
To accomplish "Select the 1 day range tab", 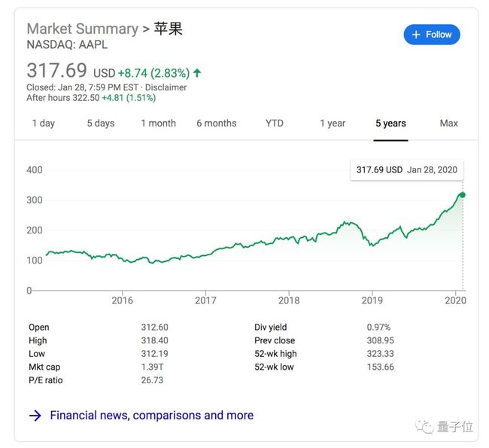I will pyautogui.click(x=44, y=123).
